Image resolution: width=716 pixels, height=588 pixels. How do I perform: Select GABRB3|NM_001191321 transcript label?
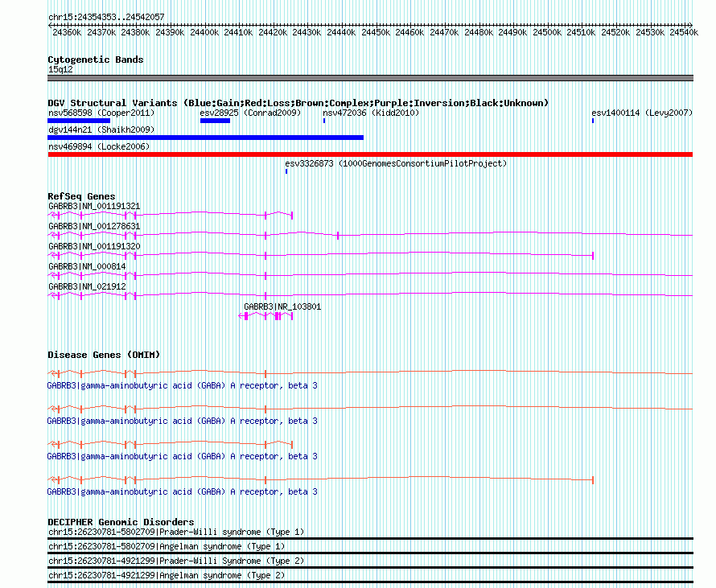[x=94, y=207]
